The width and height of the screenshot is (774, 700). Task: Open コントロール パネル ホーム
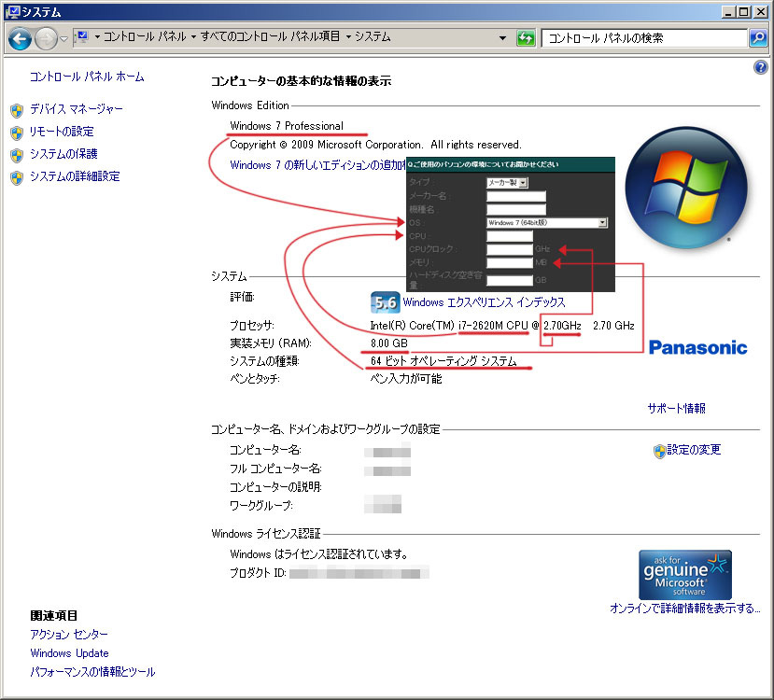[x=87, y=77]
